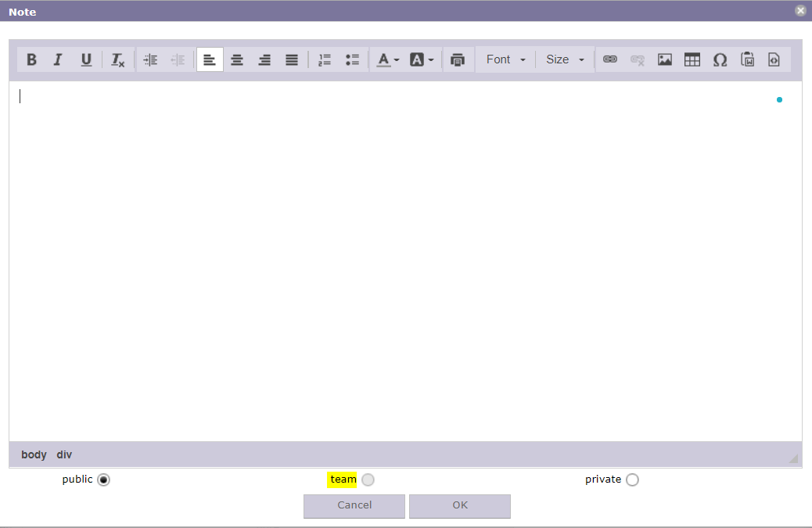This screenshot has height=528, width=812.
Task: Toggle bold formatting
Action: [x=31, y=59]
